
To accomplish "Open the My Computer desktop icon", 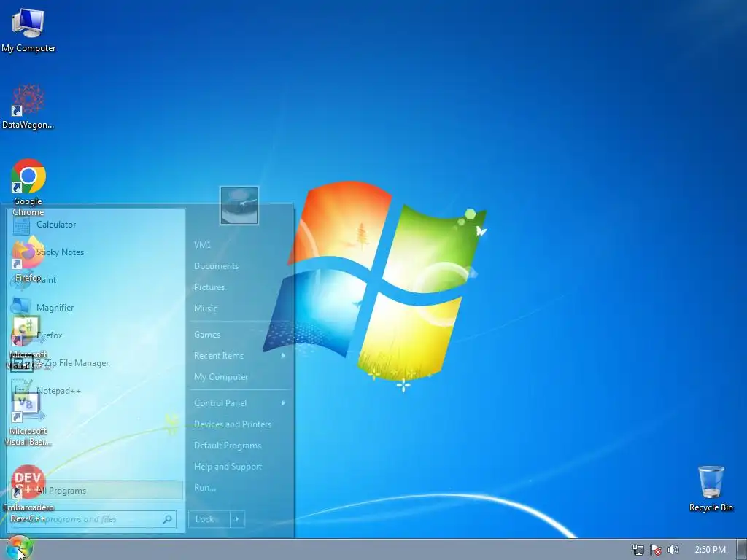I will [x=28, y=29].
